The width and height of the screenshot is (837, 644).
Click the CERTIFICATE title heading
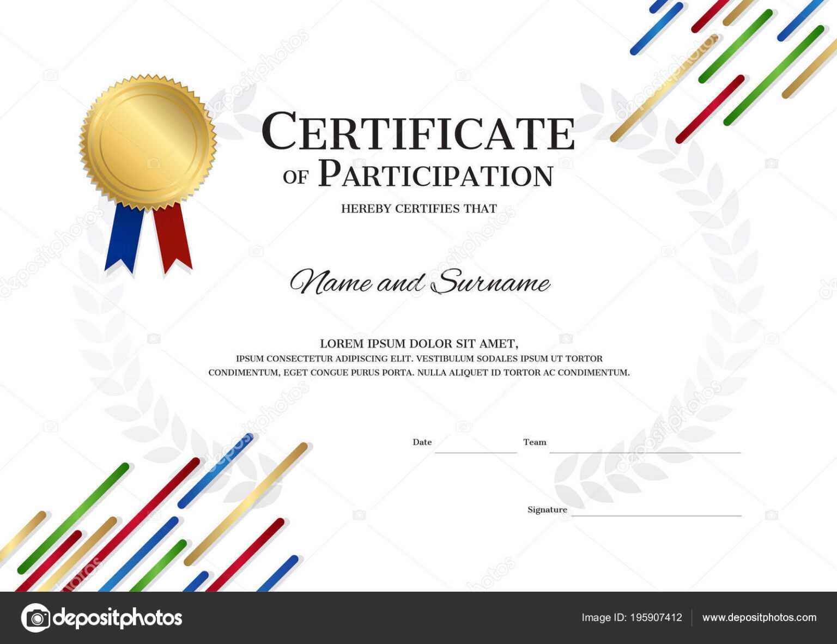tap(418, 132)
